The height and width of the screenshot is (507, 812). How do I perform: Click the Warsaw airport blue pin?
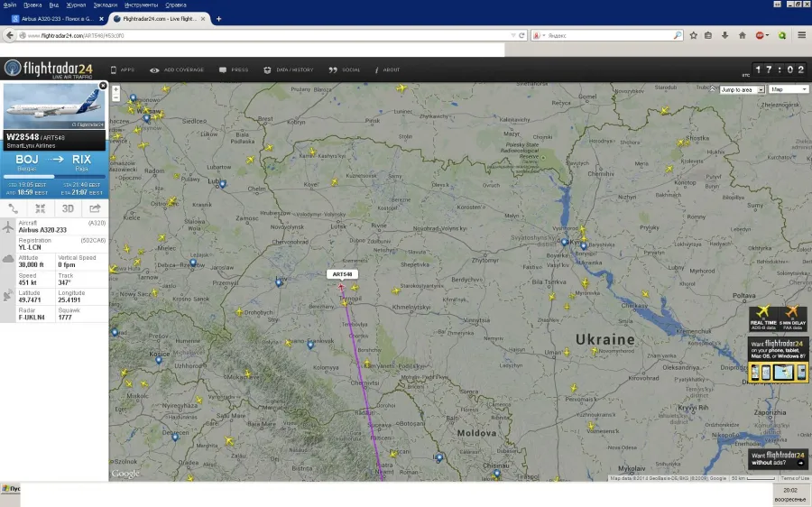(x=146, y=118)
